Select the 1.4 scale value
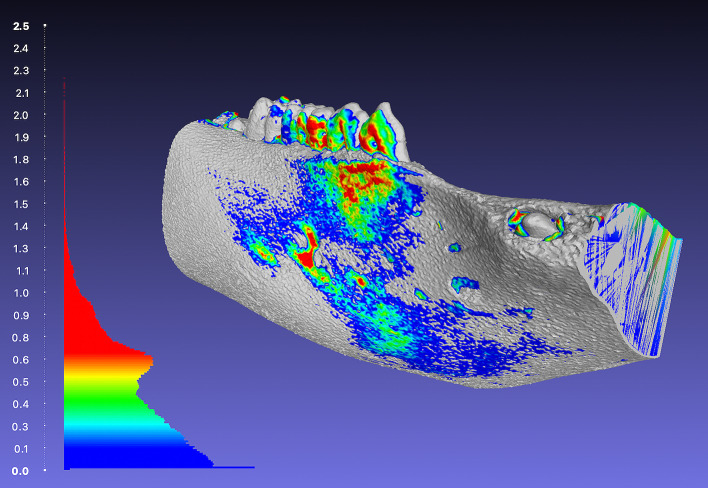Viewport: 708px width, 488px height. click(x=21, y=226)
